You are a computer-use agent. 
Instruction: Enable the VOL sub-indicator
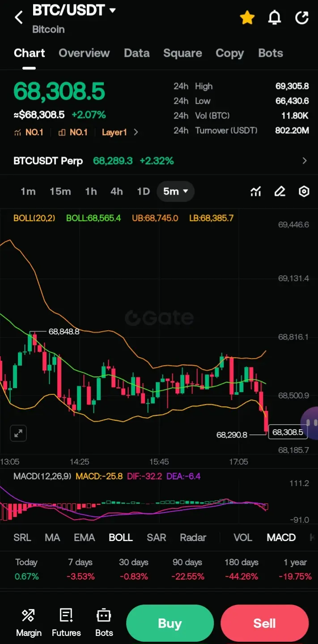click(243, 537)
